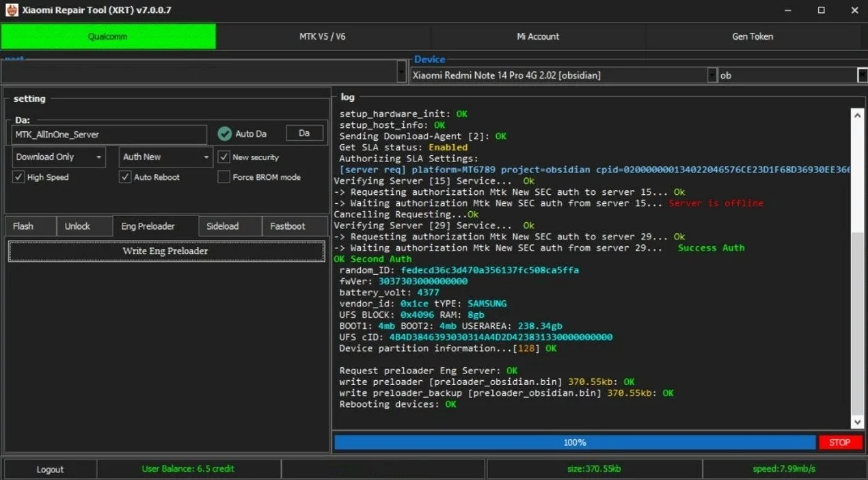Click the 'Success Auth' log message

pos(711,248)
